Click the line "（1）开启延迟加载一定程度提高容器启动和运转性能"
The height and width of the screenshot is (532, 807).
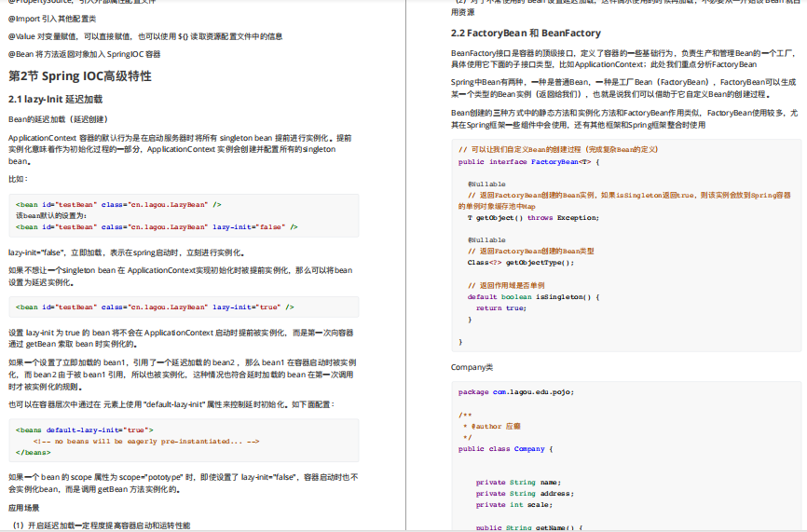click(100, 525)
